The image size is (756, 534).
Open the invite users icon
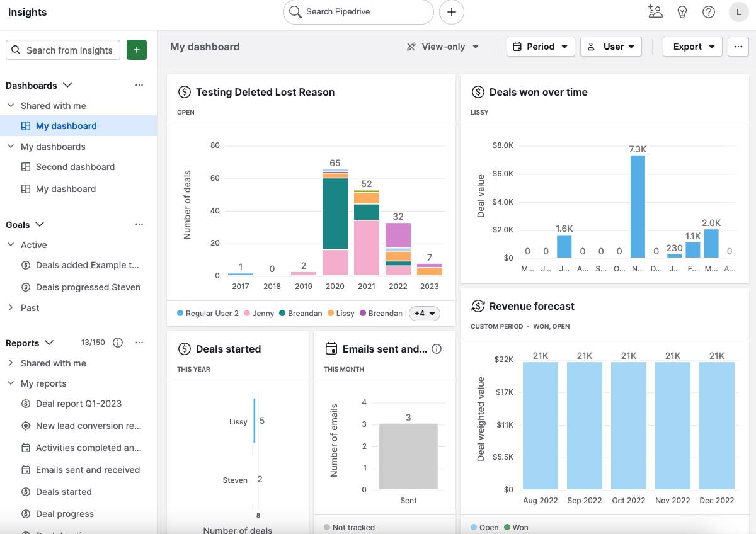point(655,11)
